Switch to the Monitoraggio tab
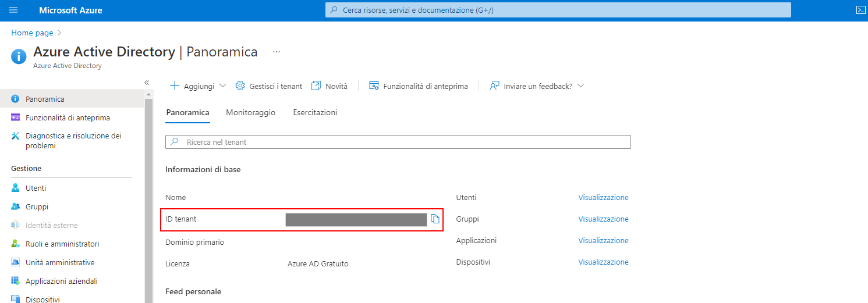 pos(250,112)
